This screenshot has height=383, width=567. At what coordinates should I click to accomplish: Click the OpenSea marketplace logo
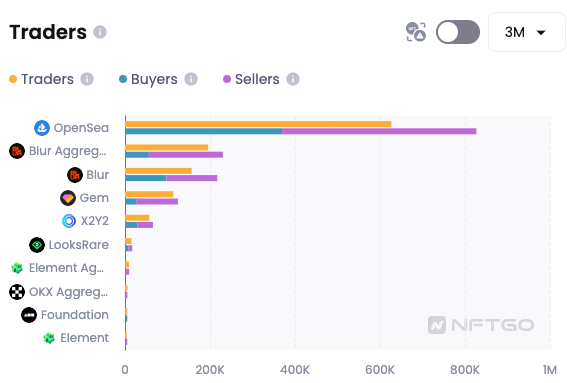(42, 128)
